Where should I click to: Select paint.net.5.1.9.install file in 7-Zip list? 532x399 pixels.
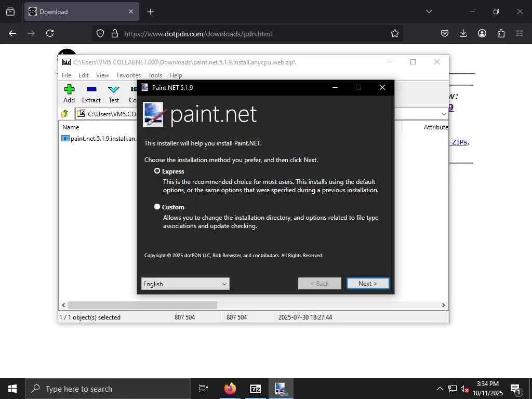click(x=99, y=138)
